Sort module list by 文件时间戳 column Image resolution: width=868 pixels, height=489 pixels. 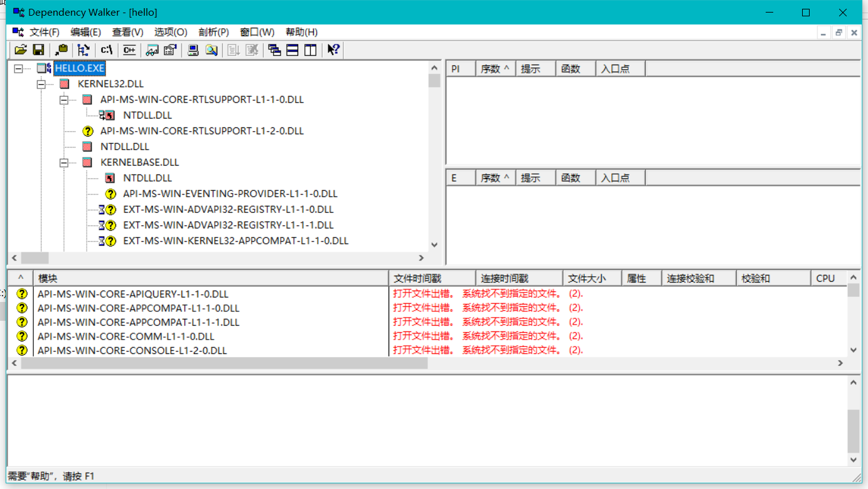432,278
